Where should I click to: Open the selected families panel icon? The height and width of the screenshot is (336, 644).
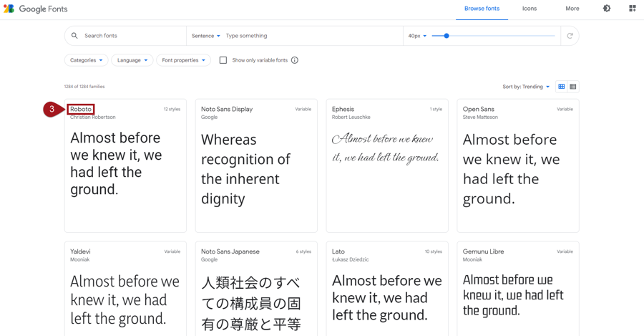click(x=632, y=9)
